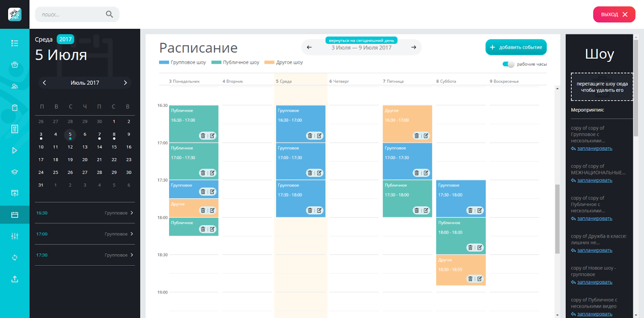
Task: Click the app logo in top-left corner
Action: point(14,14)
